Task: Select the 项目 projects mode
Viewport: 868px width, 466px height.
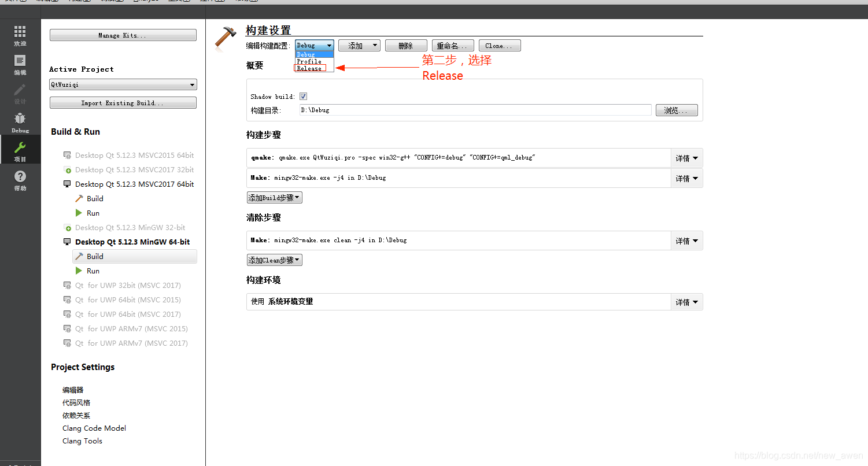Action: click(x=20, y=150)
